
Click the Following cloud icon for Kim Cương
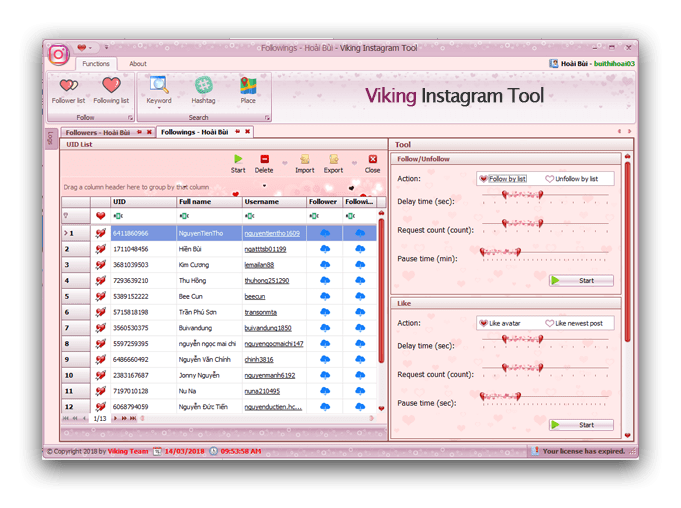(x=360, y=264)
